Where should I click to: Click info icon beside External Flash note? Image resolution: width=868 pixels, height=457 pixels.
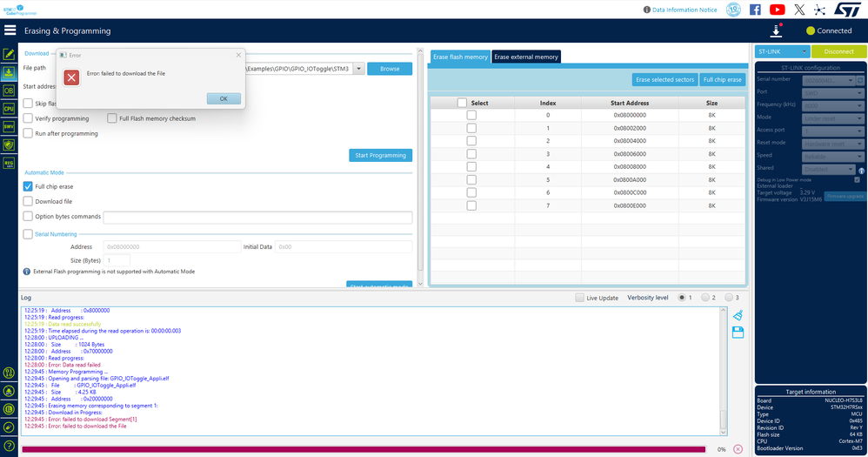(x=27, y=272)
